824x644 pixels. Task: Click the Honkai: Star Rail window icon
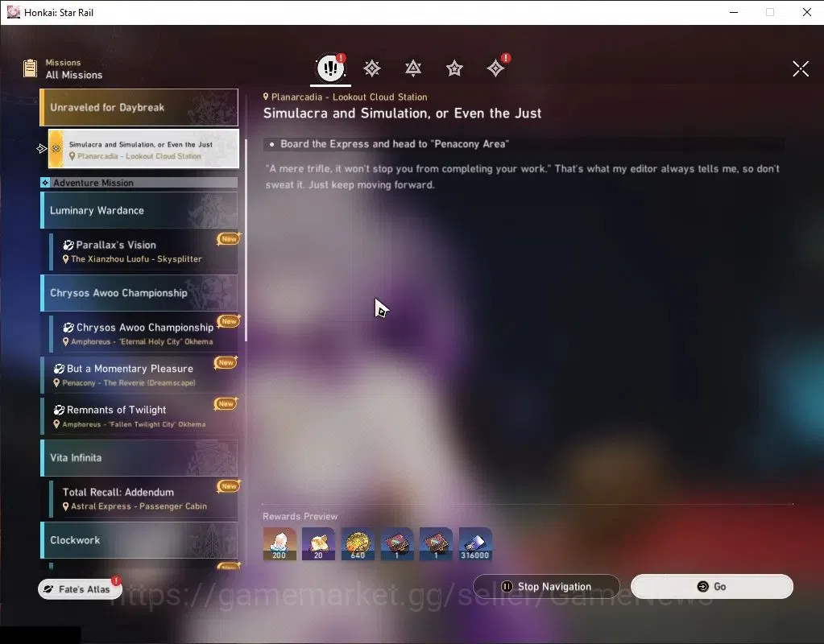(14, 12)
